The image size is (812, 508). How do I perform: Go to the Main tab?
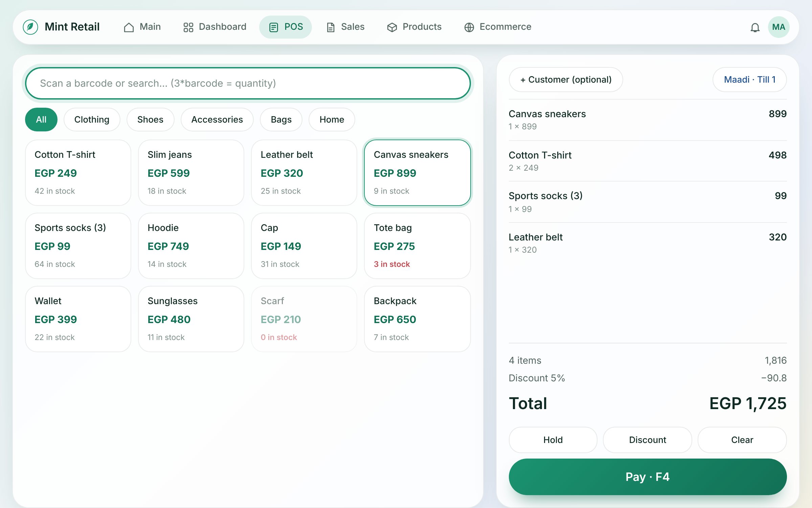tap(142, 27)
